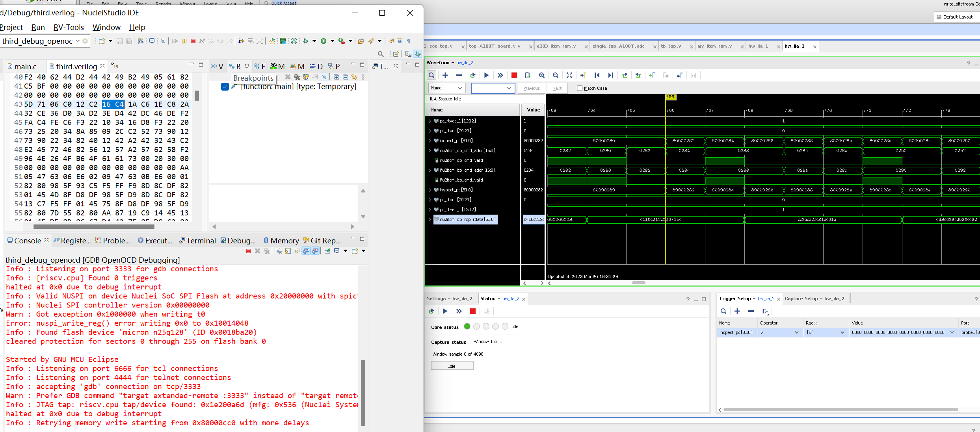This screenshot has height=432, width=980.
Task: Switch to main.c editor tab
Action: [25, 67]
